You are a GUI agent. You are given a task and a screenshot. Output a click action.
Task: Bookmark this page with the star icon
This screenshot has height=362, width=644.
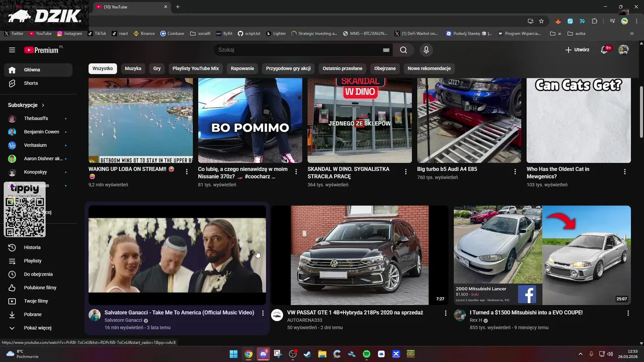(x=541, y=21)
